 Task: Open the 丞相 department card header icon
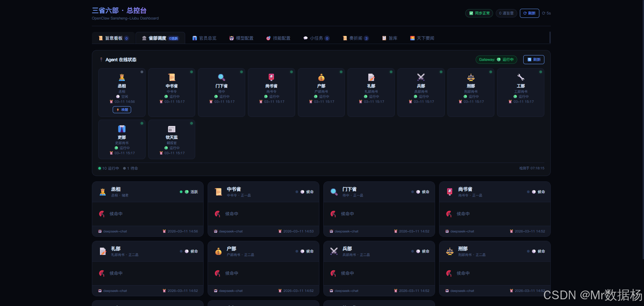click(103, 192)
